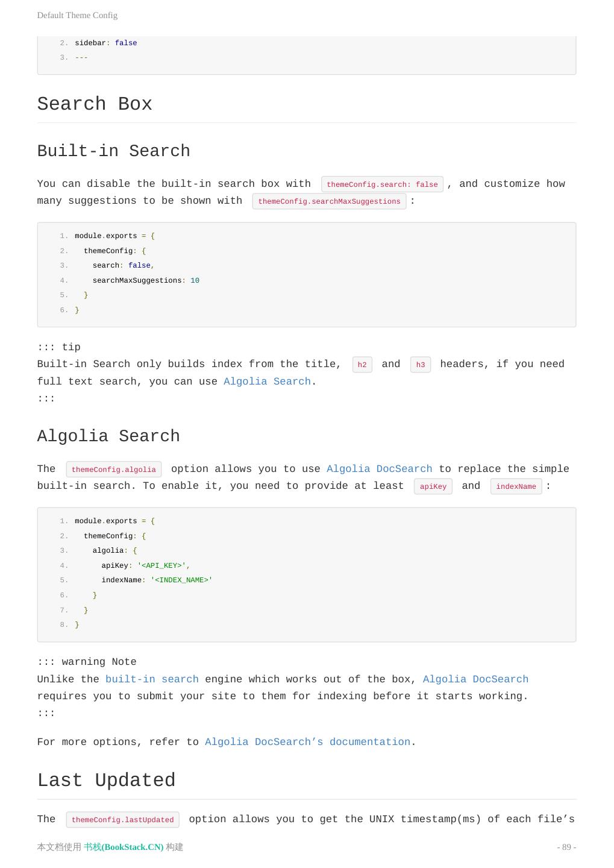The image size is (614, 868).
Task: Click the BookStack.CN footer link
Action: click(x=124, y=847)
